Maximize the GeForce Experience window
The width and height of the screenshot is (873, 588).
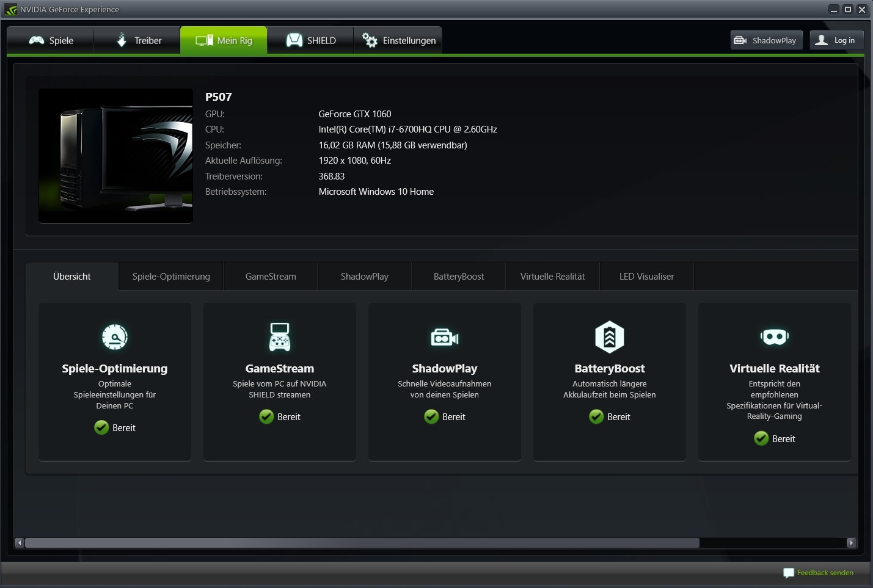click(x=848, y=9)
